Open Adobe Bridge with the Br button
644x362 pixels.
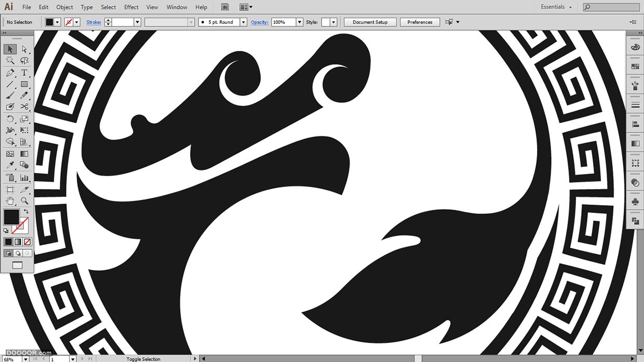(x=225, y=7)
